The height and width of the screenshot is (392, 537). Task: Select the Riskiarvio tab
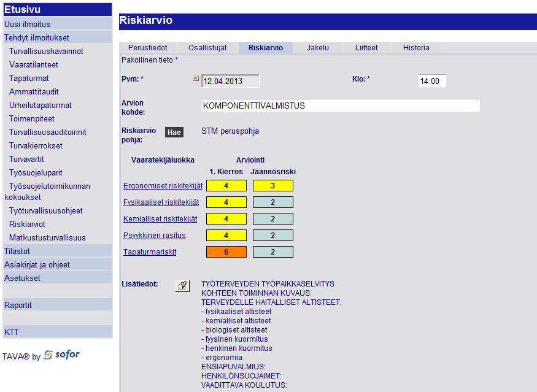[266, 48]
